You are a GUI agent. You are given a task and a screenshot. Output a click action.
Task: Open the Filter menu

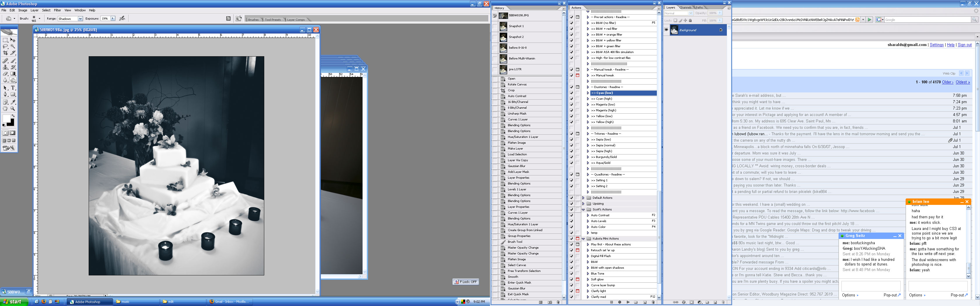(x=57, y=10)
